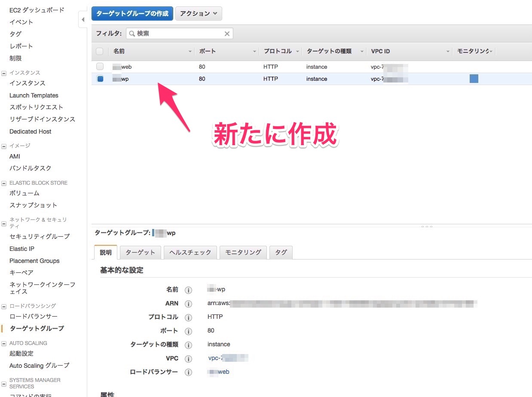Open the ターゲット tab
The width and height of the screenshot is (532, 397).
pos(140,253)
